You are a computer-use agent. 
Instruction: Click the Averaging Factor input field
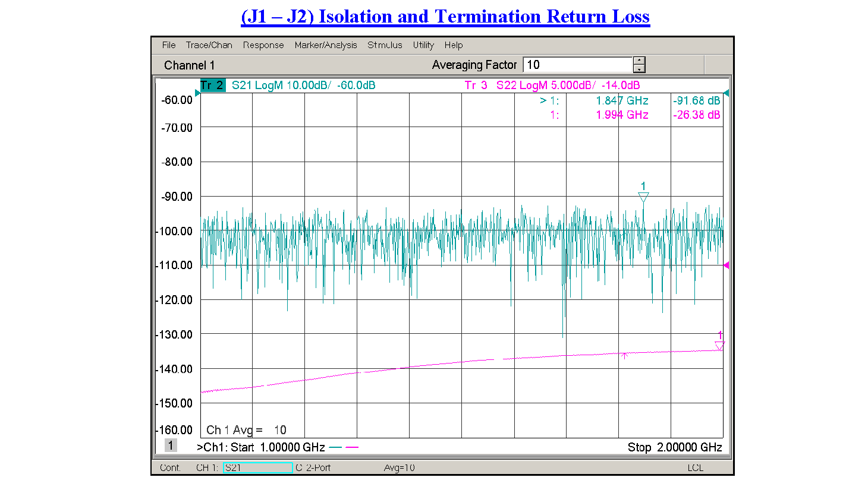pyautogui.click(x=577, y=65)
